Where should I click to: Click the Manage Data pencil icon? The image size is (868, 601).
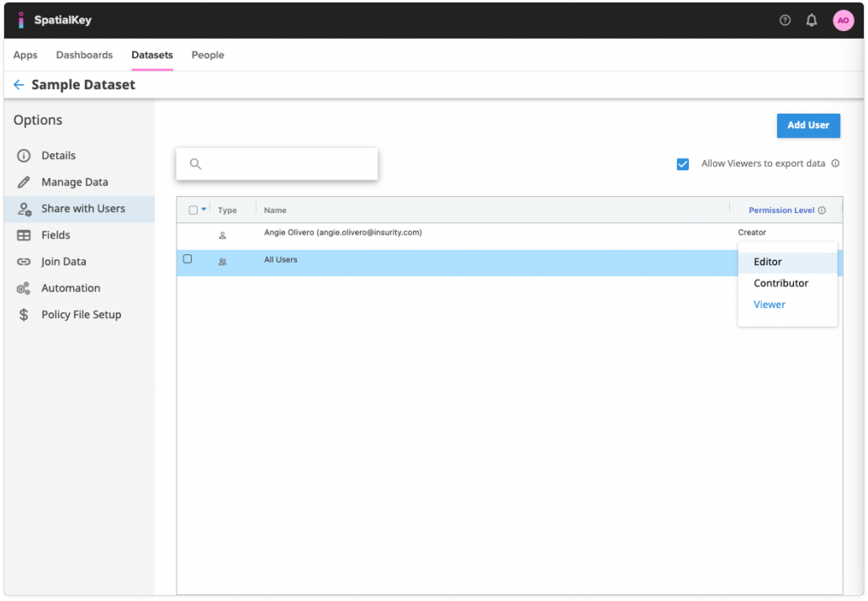(24, 182)
